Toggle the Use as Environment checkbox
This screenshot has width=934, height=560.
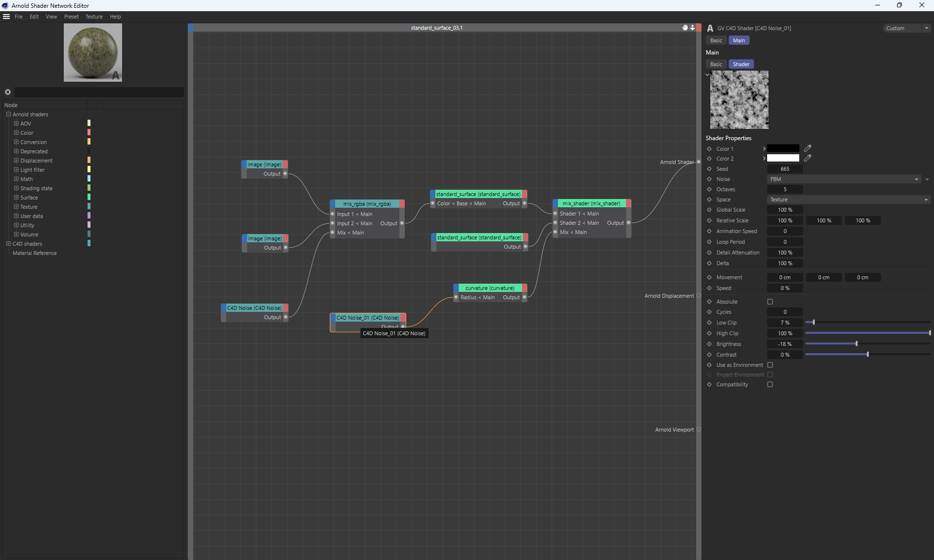(770, 365)
